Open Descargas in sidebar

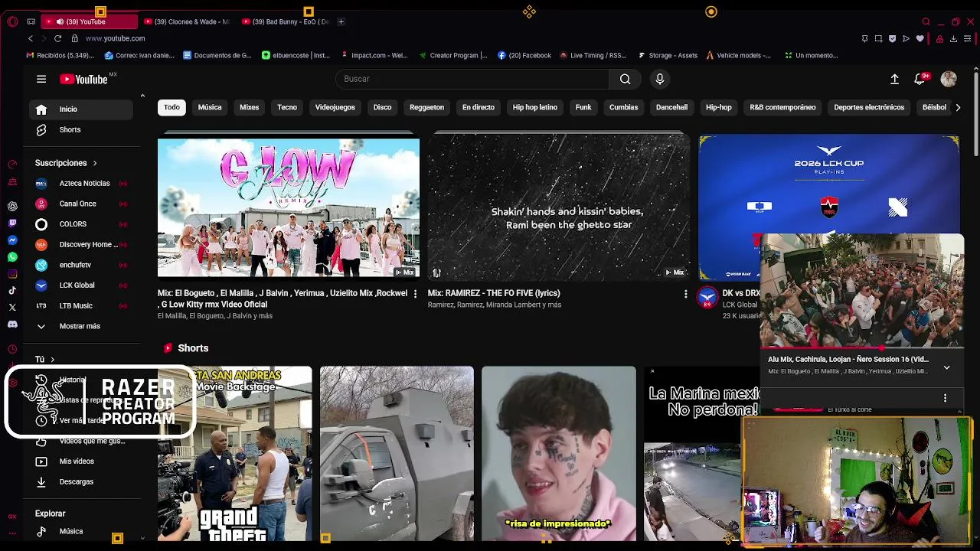(x=81, y=482)
